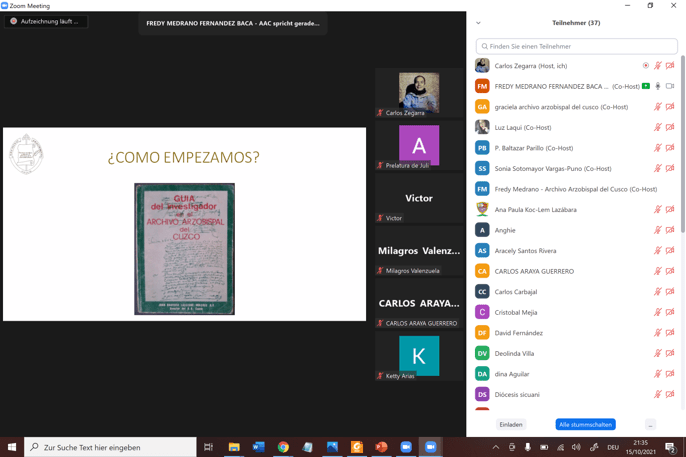Open the Windows Start menu
Screen dimensions: 686x457
(x=12, y=447)
